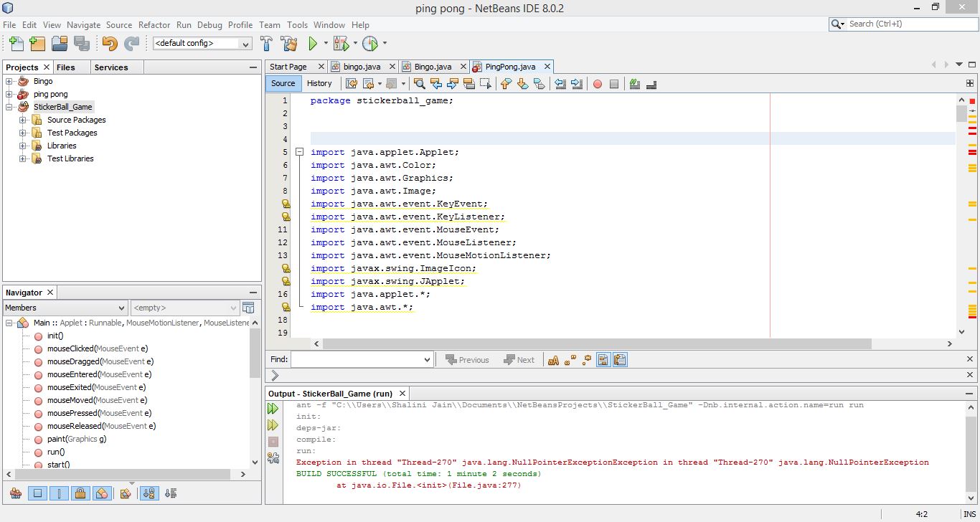980x522 pixels.
Task: Click the Next button in the Find bar
Action: (x=519, y=359)
